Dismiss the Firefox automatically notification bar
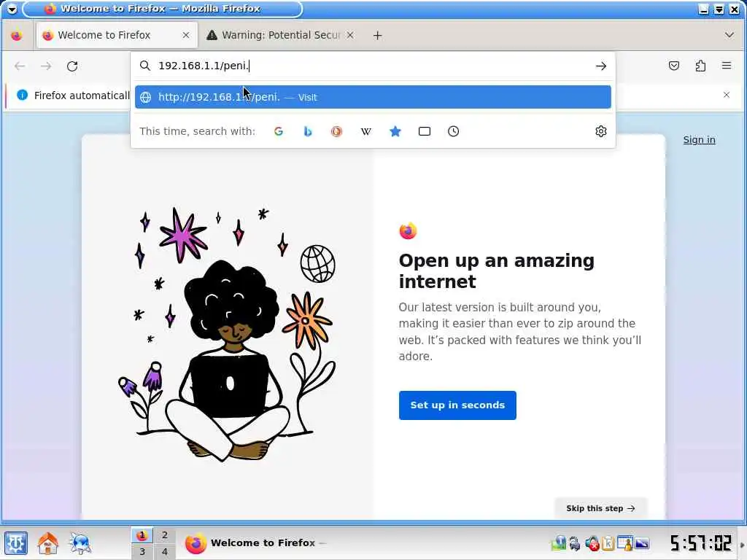The height and width of the screenshot is (560, 747). point(726,95)
